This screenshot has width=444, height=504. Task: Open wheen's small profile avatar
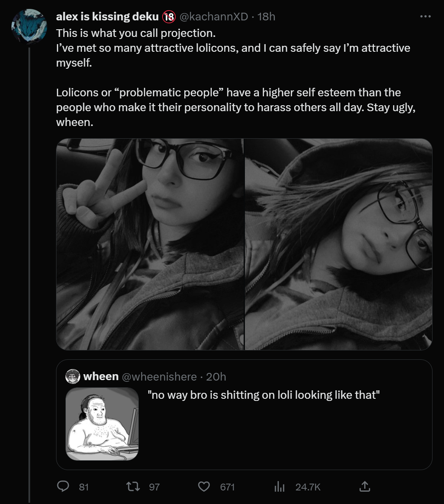pyautogui.click(x=73, y=376)
